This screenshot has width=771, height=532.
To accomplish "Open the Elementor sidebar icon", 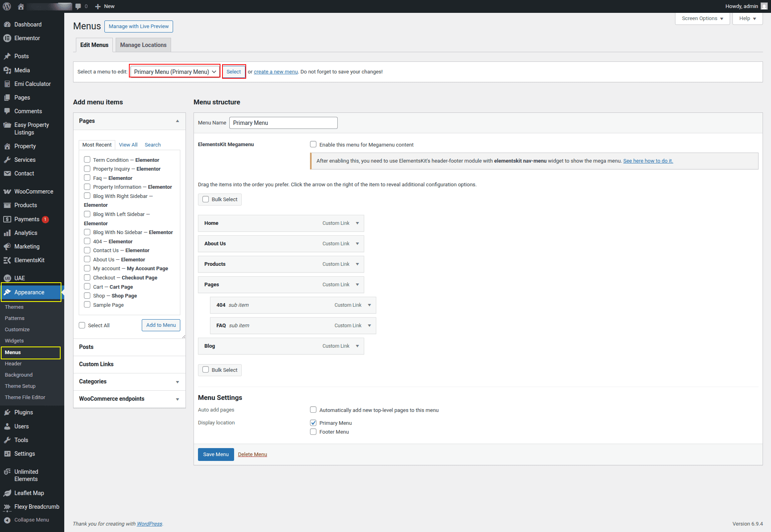I will (x=7, y=38).
